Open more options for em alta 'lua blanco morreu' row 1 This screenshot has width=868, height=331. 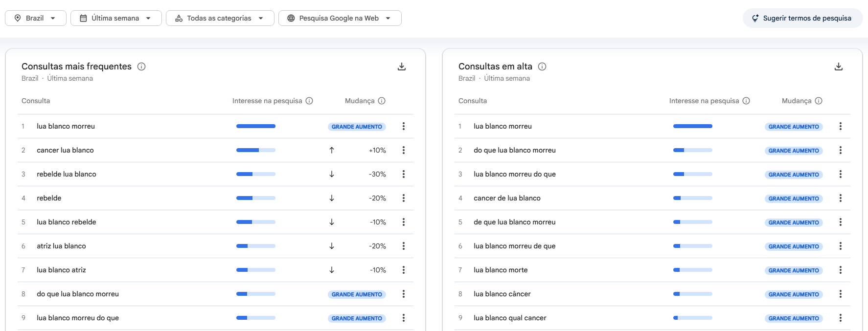point(841,126)
